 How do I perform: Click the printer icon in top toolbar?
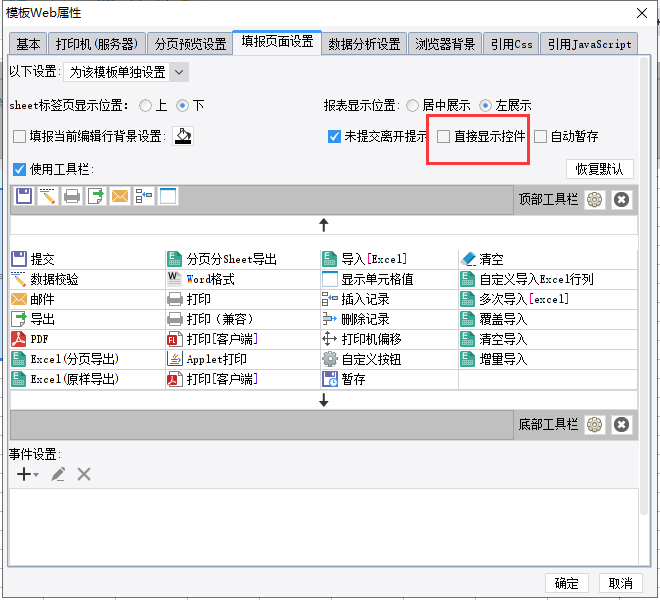pos(72,196)
